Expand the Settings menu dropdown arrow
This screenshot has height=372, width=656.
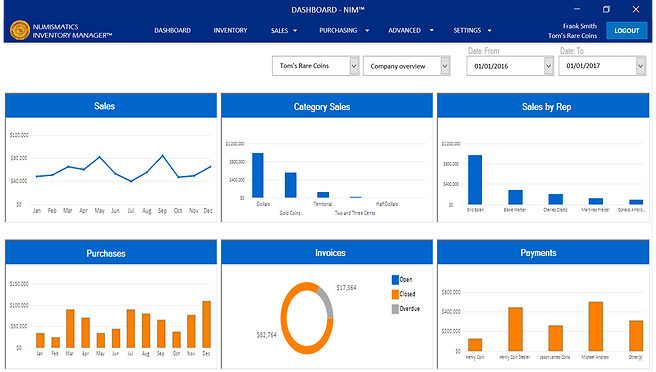pyautogui.click(x=489, y=31)
